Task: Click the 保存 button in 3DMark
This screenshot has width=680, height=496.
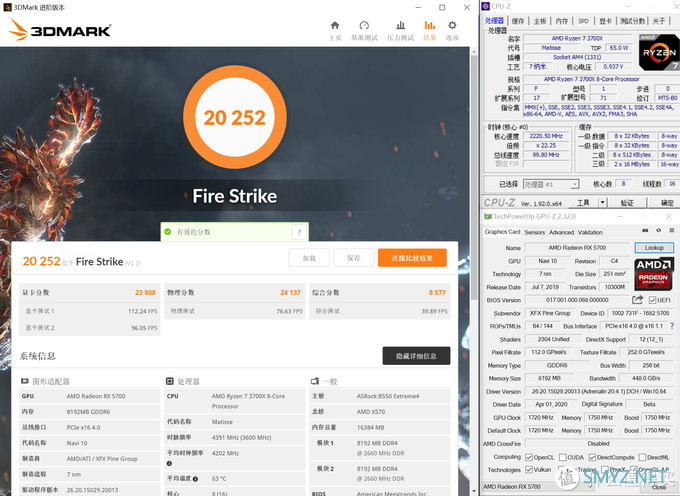Action: tap(353, 258)
